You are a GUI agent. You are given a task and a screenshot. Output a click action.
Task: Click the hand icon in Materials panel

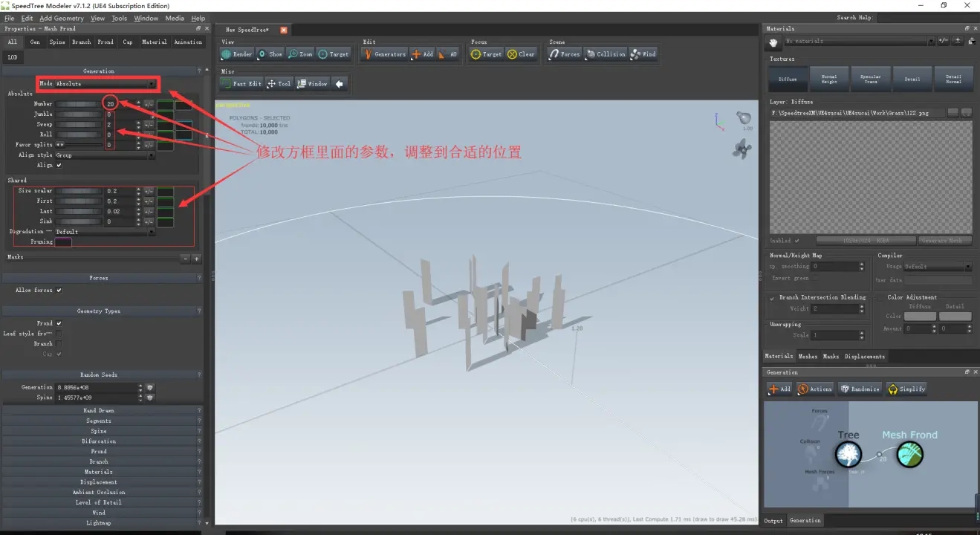point(773,42)
